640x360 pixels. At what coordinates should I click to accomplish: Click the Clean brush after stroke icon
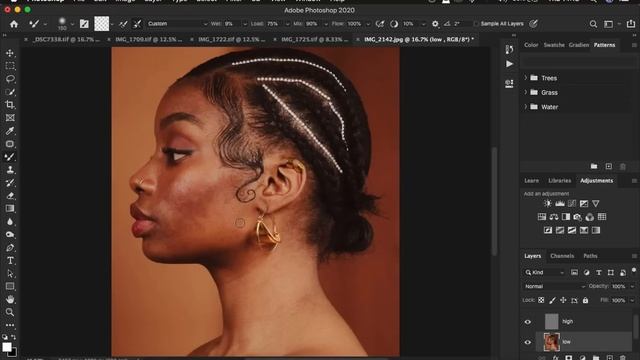click(x=137, y=24)
